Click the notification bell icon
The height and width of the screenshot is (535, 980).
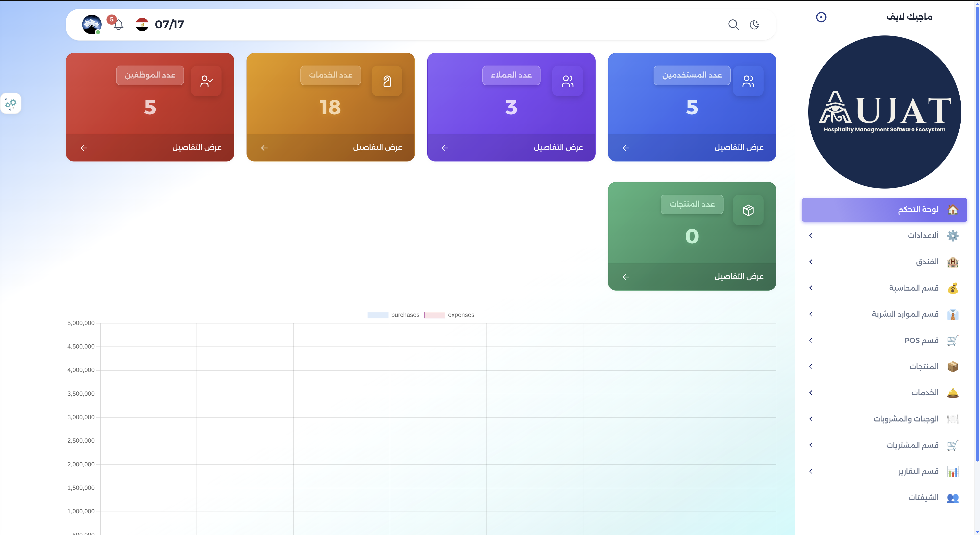118,25
